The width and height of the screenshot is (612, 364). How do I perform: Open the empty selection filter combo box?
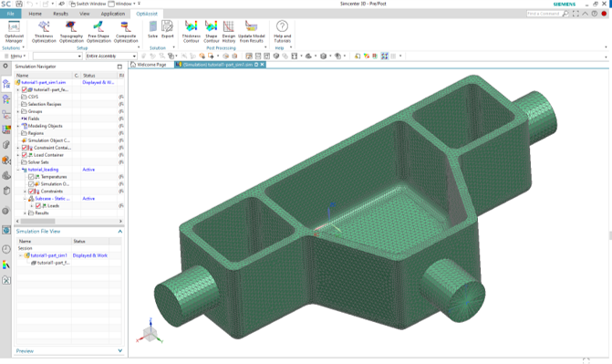pos(57,56)
